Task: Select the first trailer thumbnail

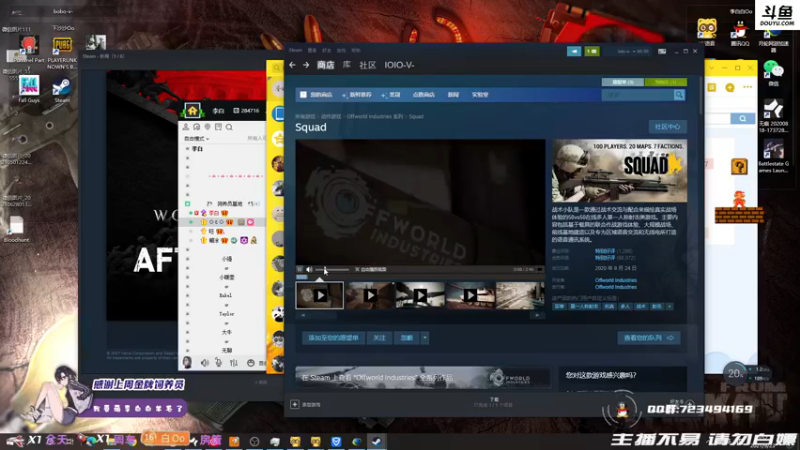Action: pyautogui.click(x=320, y=295)
